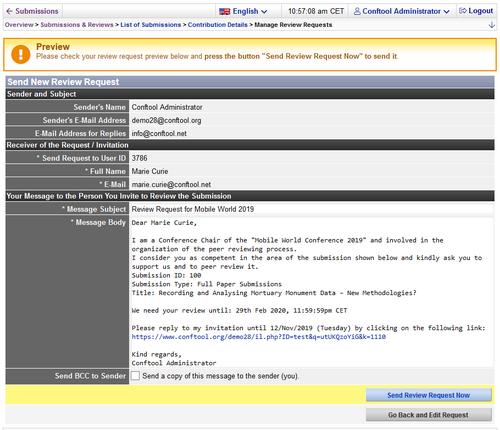Click the Send New Review Request heading
The height and width of the screenshot is (430, 500).
[63, 82]
